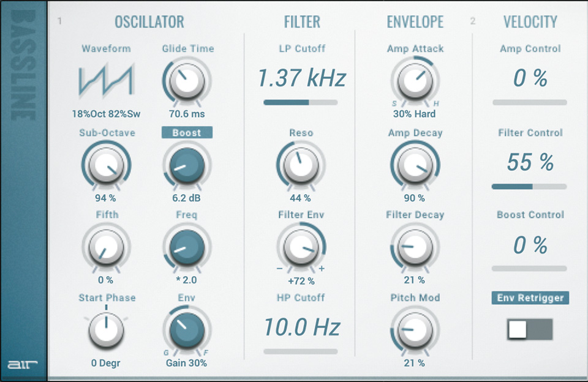Click the Waveform sawtooth display
This screenshot has height=382, width=588.
click(x=106, y=80)
